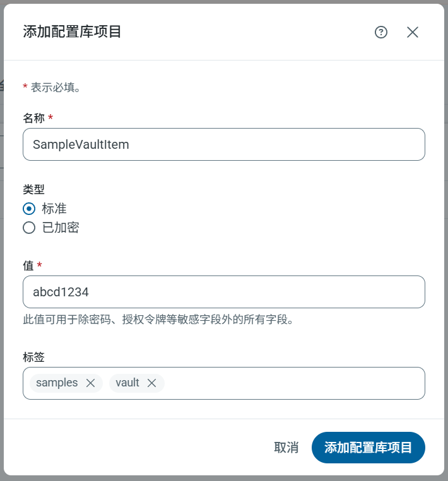The height and width of the screenshot is (481, 448).
Task: Remove the vault tag
Action: pos(151,383)
